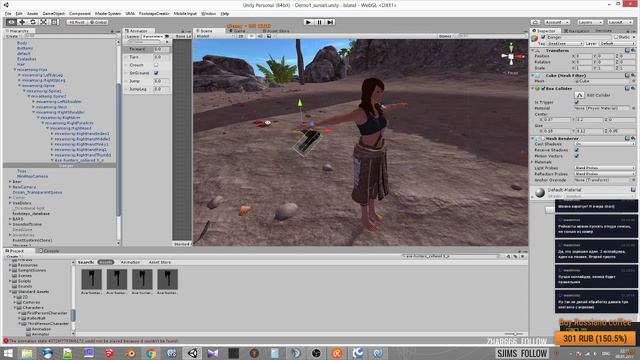Select the Rect transform tool

pyautogui.click(x=54, y=22)
